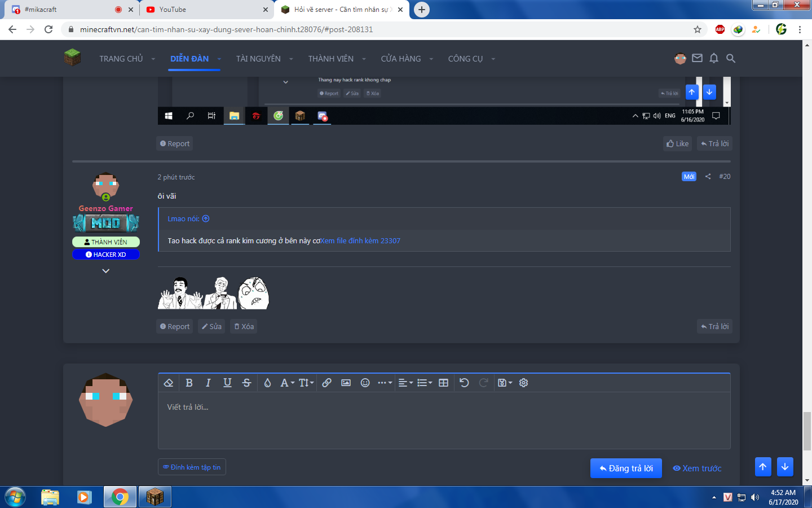Open the THÀNH VIÊN menu
This screenshot has height=508, width=812.
pyautogui.click(x=331, y=59)
